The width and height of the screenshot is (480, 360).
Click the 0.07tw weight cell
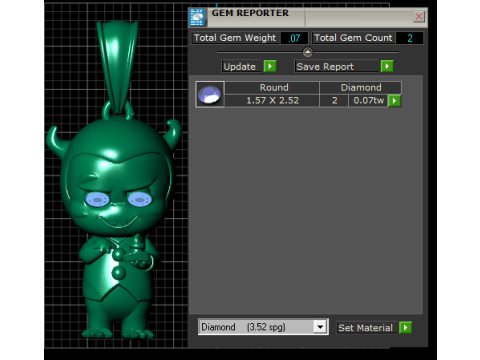tap(368, 101)
